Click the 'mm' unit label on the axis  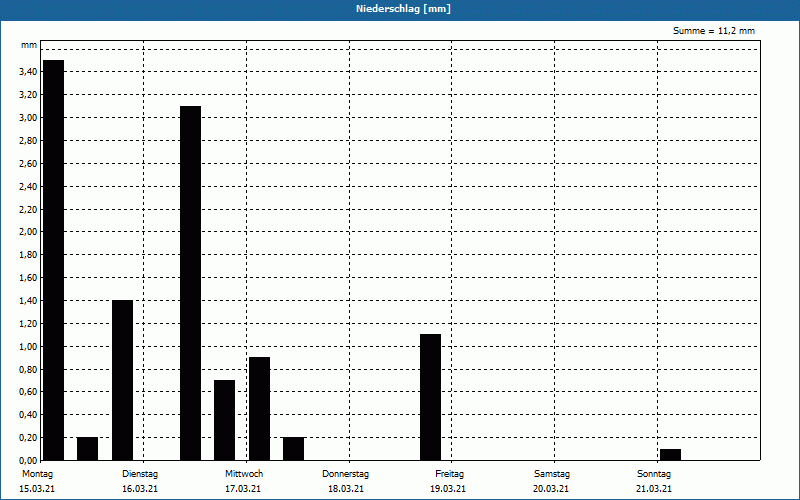point(29,45)
